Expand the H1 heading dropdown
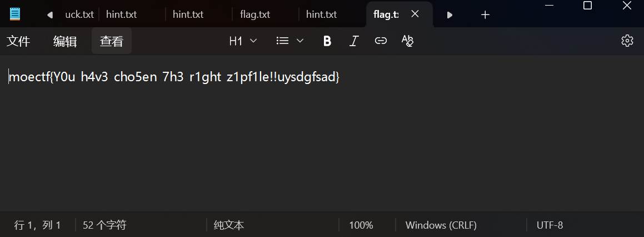This screenshot has width=644, height=237. [x=243, y=41]
